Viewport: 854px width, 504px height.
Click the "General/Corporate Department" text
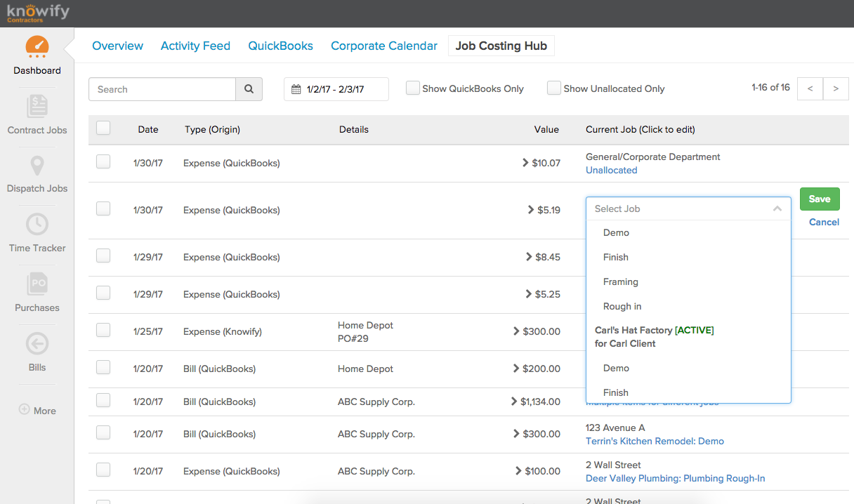653,157
